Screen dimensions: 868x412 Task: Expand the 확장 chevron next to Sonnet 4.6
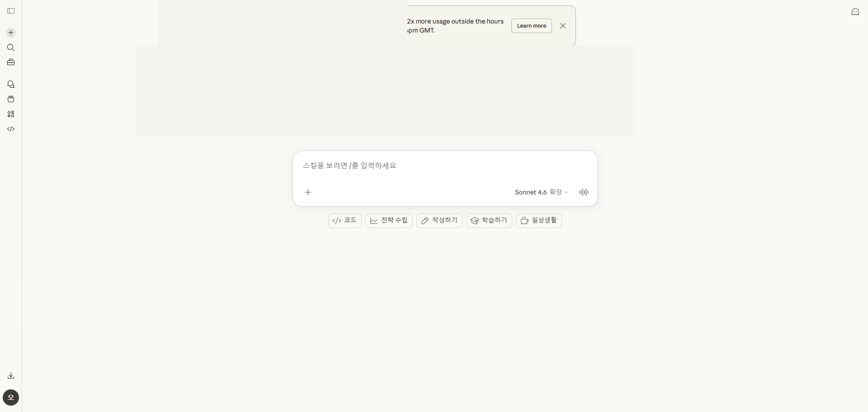coord(566,192)
